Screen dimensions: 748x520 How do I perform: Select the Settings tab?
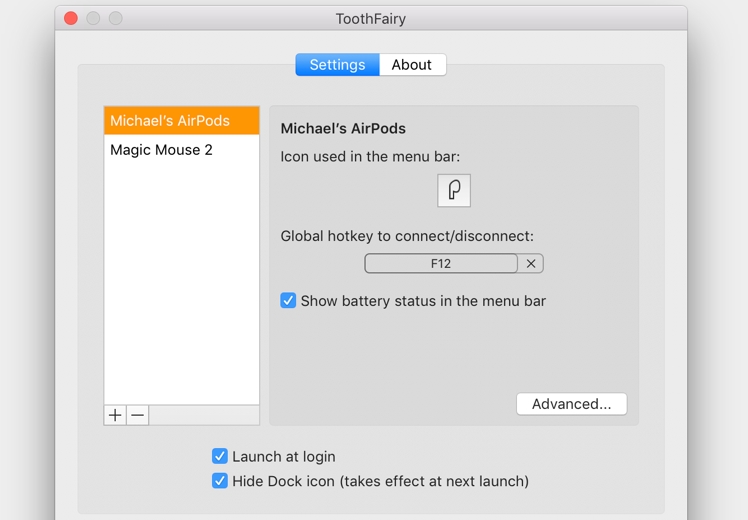click(337, 65)
